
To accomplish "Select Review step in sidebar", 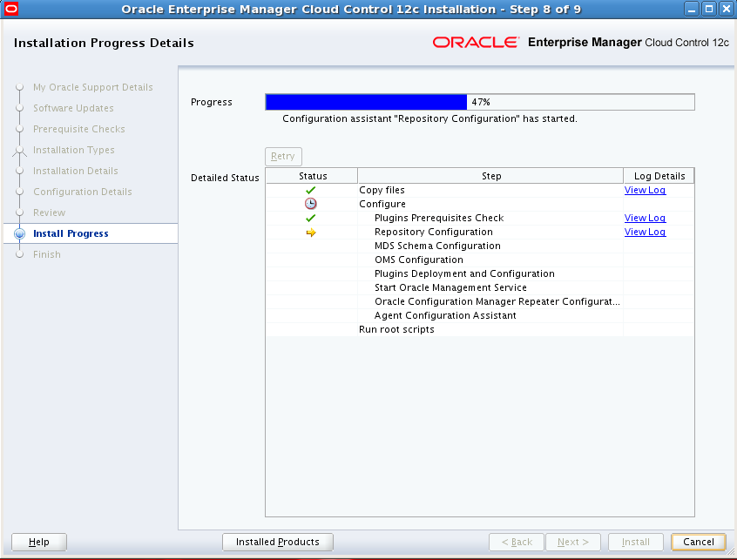I will 50,213.
